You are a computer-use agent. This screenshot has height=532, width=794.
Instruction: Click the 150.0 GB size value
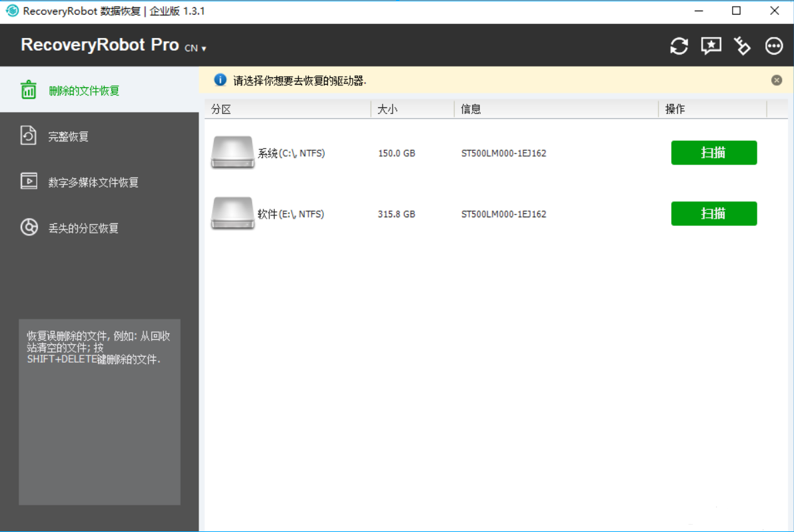397,153
